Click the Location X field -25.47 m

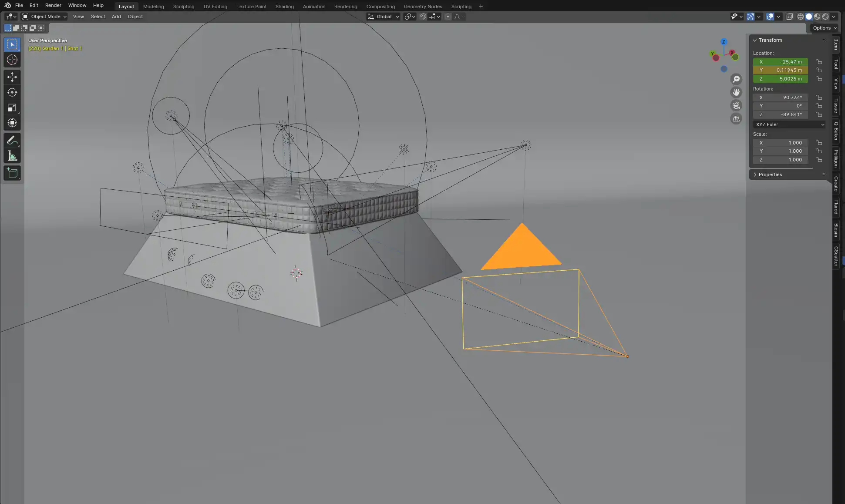click(781, 62)
